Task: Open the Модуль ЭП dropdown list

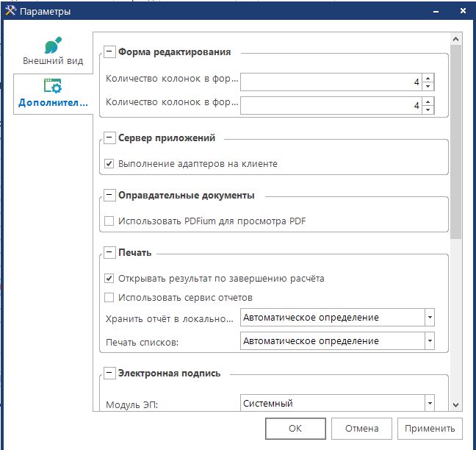Action: [430, 403]
